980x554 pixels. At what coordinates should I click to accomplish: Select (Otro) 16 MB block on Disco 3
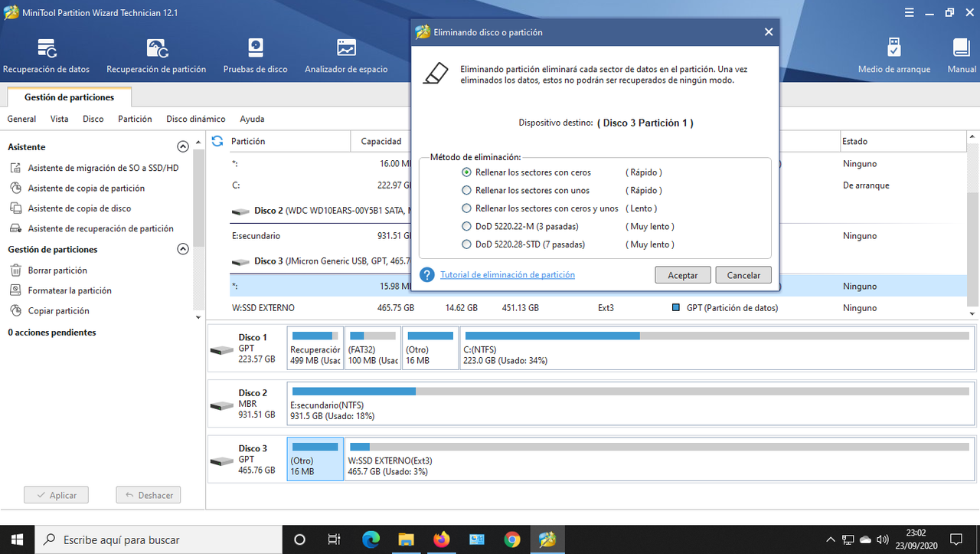[315, 459]
